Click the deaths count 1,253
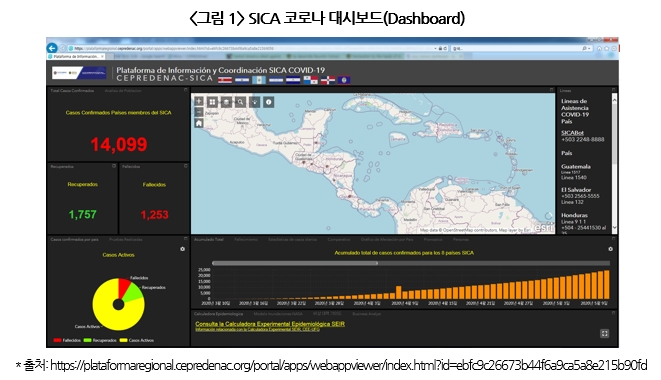The width and height of the screenshot is (661, 380). 154,215
